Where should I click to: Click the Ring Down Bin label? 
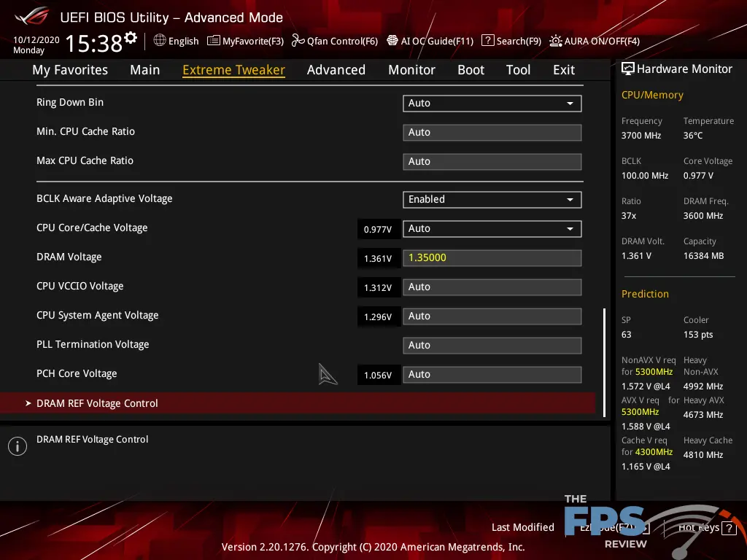click(x=70, y=102)
